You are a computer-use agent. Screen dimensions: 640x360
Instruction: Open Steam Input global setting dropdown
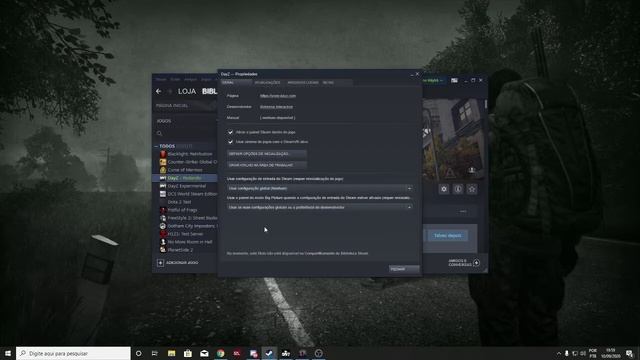coord(320,189)
